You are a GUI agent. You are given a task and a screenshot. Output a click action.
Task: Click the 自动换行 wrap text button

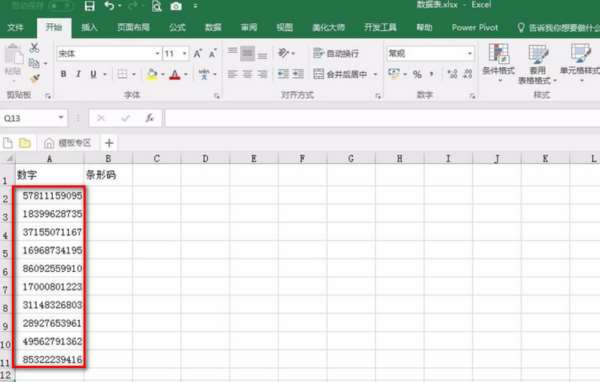[336, 54]
